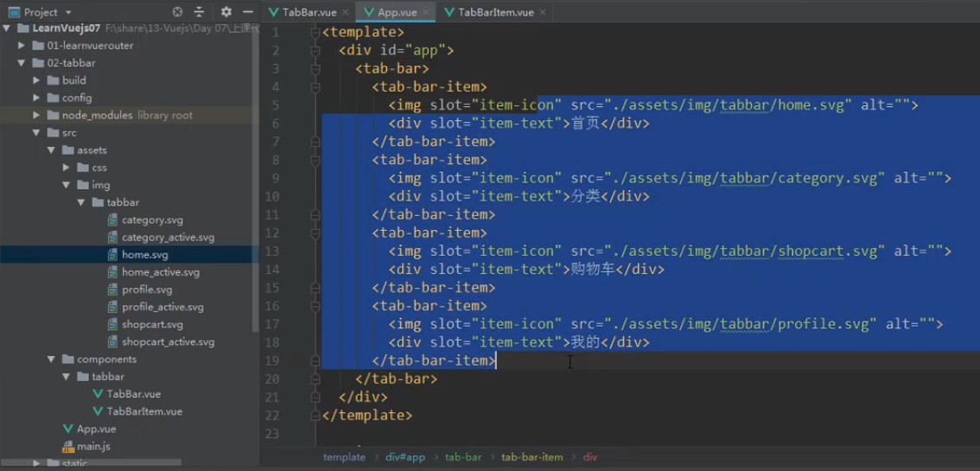
Task: Toggle code fold marker on line 4
Action: 315,86
